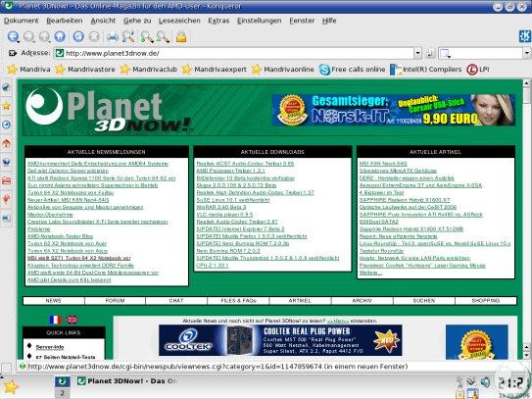Go back with the Back arrow button
This screenshot has height=399, width=532.
(x=13, y=36)
